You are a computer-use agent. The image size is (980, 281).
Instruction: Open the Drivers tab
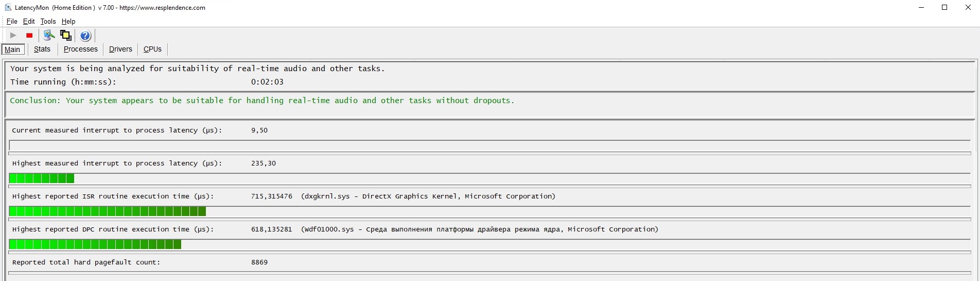[120, 49]
